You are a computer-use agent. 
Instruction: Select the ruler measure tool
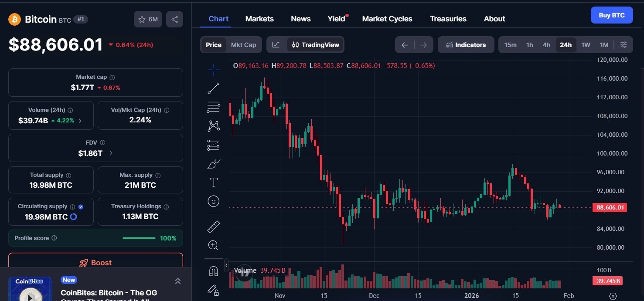pos(214,227)
